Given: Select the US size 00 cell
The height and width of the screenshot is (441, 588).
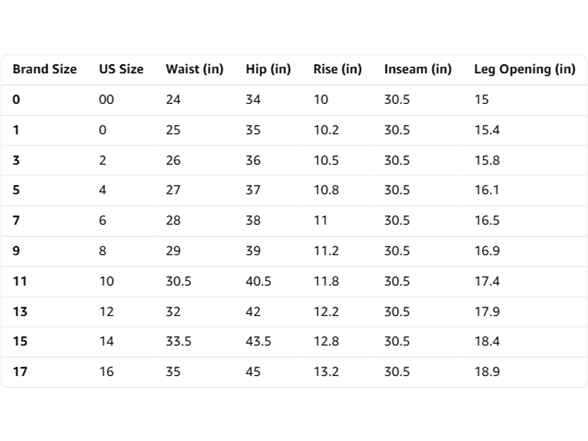Looking at the screenshot, I should point(106,99).
